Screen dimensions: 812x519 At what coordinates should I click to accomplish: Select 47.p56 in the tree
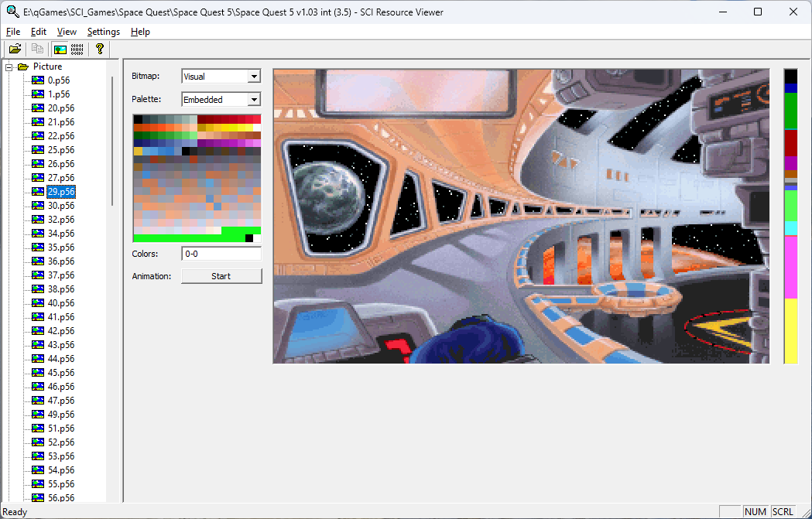[61, 401]
